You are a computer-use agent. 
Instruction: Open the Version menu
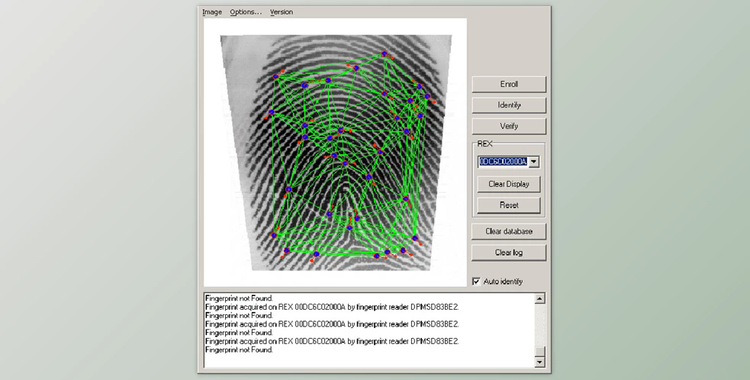point(281,12)
